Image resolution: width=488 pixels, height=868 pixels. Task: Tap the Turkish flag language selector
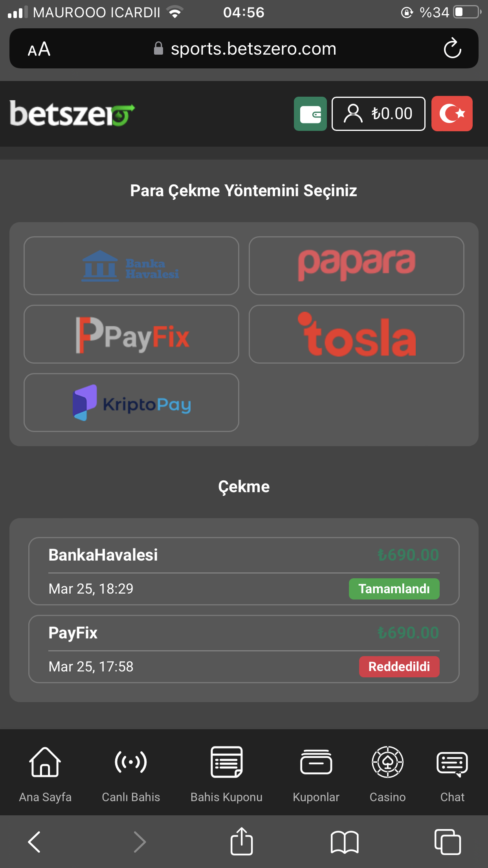click(452, 114)
